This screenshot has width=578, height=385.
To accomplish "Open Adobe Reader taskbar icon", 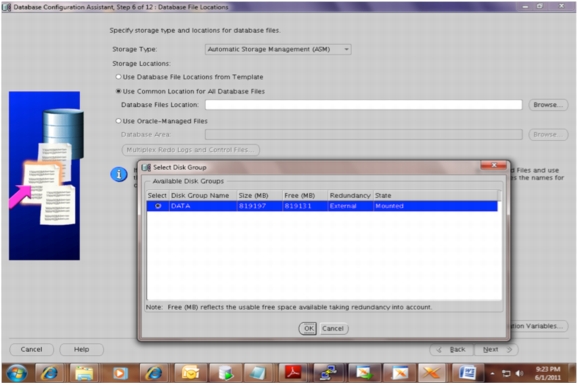I will click(293, 373).
